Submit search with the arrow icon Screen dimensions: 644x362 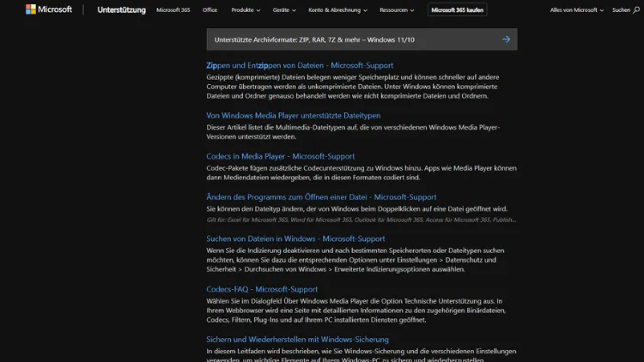(506, 39)
